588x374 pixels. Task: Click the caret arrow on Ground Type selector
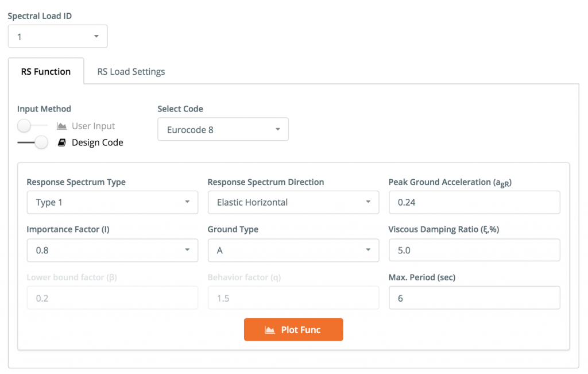[369, 250]
